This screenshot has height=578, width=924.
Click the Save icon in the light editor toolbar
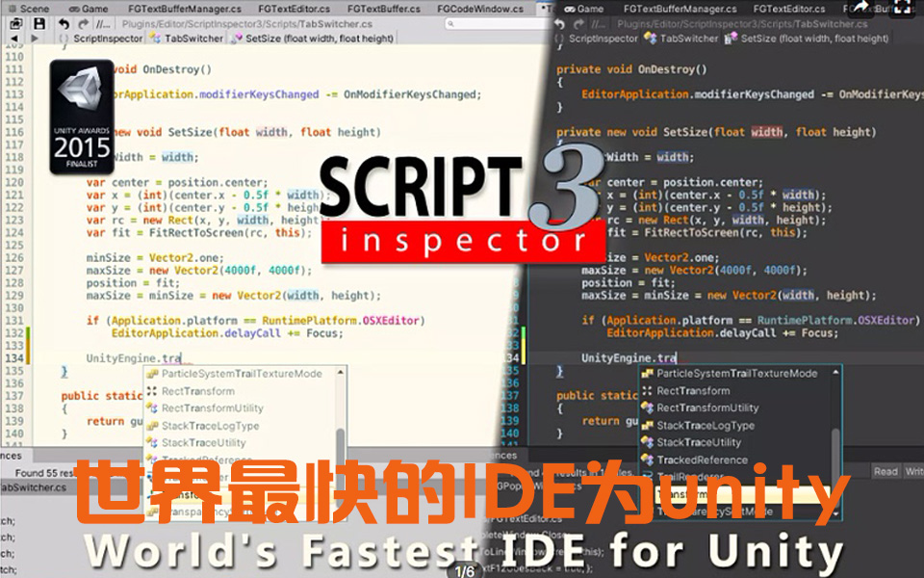coord(39,23)
